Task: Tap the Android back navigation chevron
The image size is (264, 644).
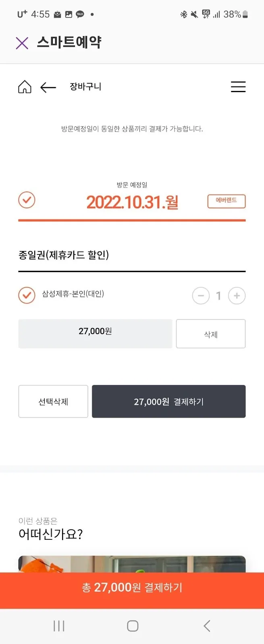Action: click(207, 626)
